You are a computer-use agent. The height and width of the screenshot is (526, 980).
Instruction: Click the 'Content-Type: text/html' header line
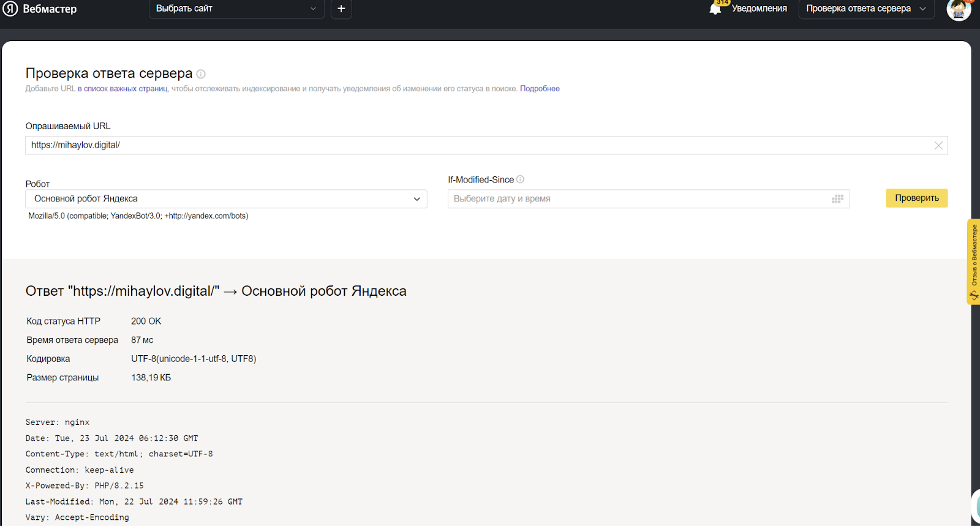click(x=119, y=454)
